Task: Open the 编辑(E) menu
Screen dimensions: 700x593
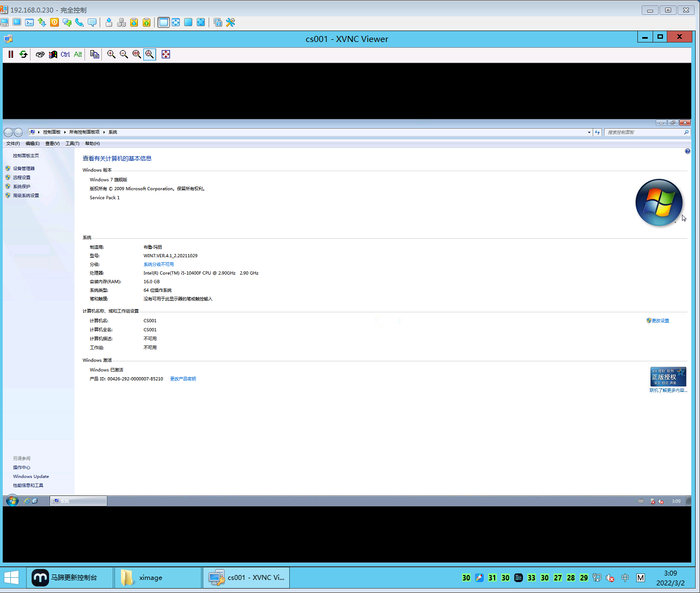Action: (x=33, y=144)
